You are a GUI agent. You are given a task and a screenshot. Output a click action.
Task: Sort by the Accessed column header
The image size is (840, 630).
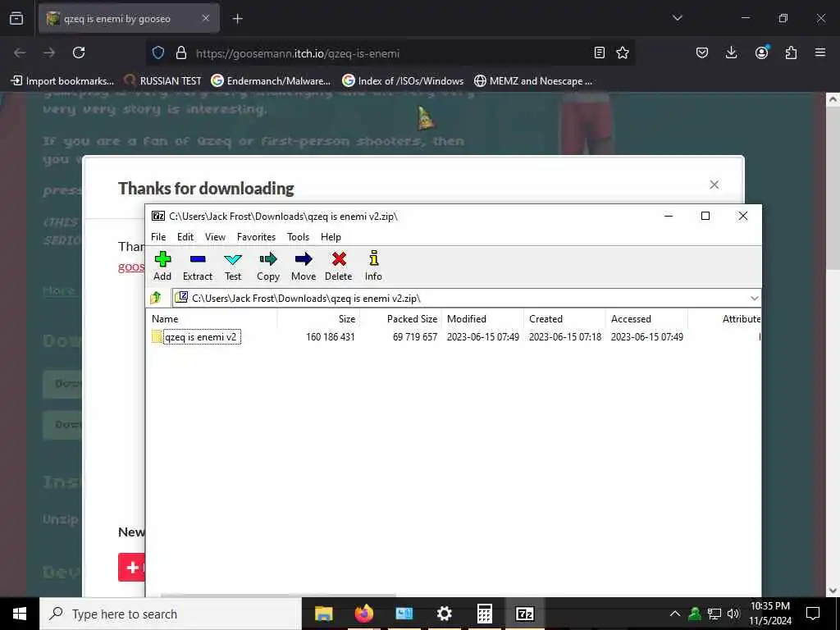[631, 319]
